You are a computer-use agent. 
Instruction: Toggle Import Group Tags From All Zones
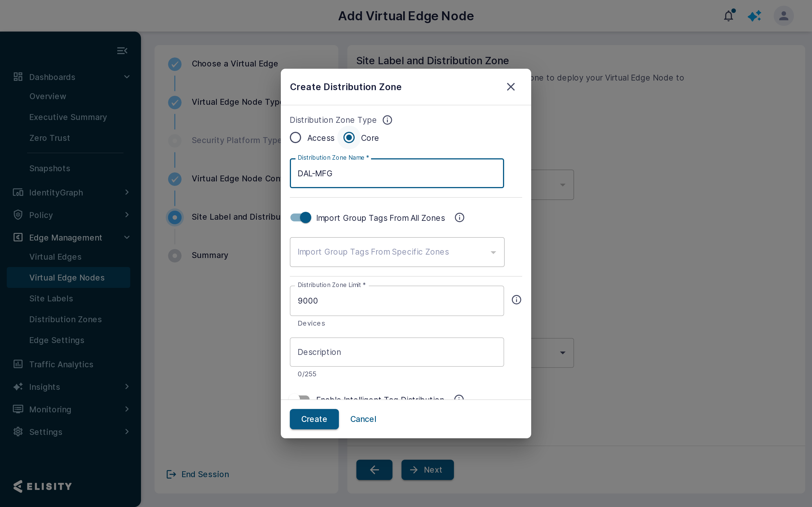(301, 218)
